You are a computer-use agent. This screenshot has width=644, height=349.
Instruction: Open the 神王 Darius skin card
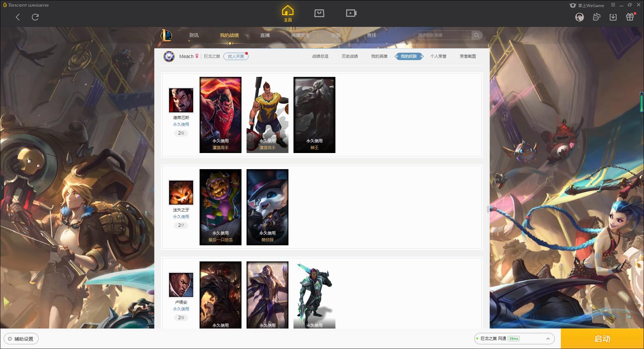(314, 115)
